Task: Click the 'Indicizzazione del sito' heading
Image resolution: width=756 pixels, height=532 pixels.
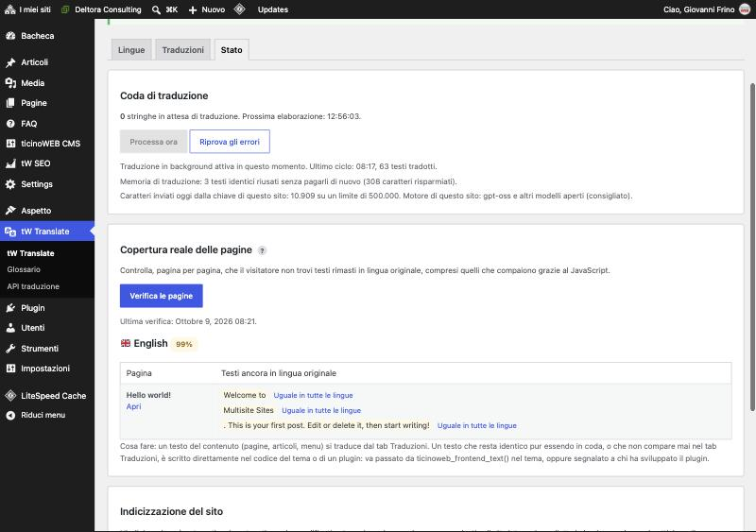Action: 171,512
